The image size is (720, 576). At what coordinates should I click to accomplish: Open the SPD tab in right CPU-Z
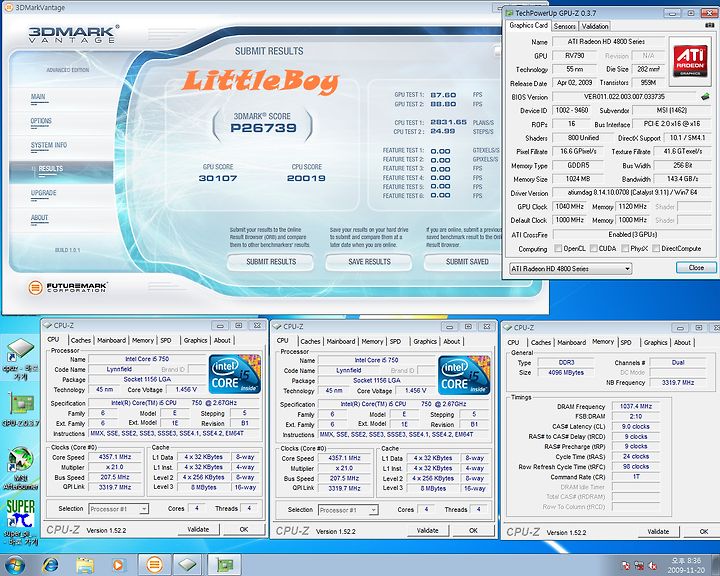click(626, 342)
